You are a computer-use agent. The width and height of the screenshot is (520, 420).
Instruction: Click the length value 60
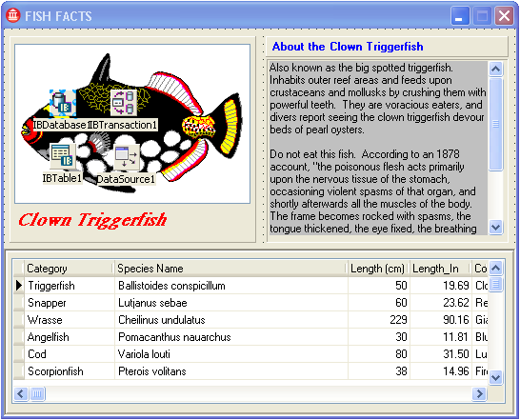[379, 303]
